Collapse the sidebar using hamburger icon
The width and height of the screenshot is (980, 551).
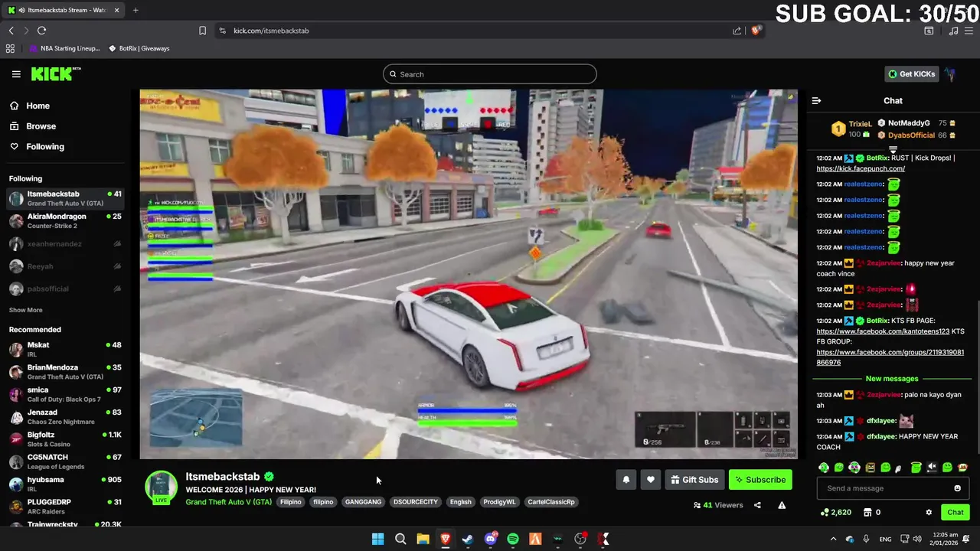[x=16, y=74]
